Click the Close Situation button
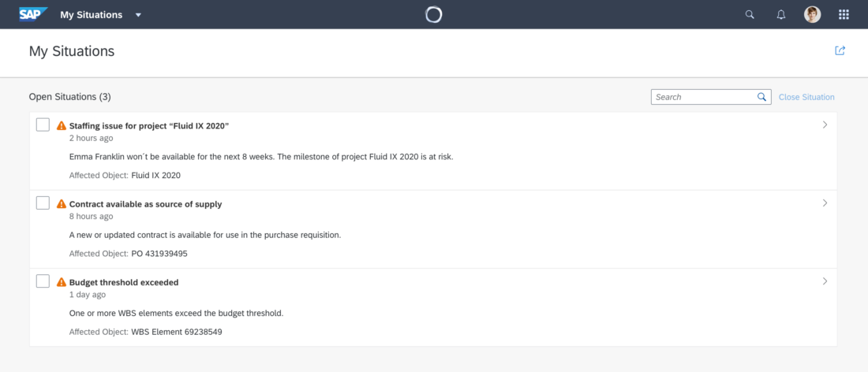Viewport: 868px width, 372px height. [806, 97]
